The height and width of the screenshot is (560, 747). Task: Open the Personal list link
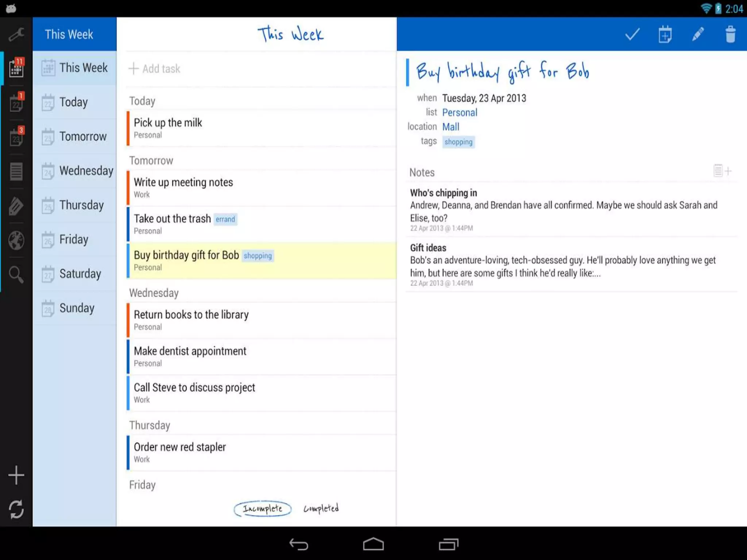[x=460, y=113]
